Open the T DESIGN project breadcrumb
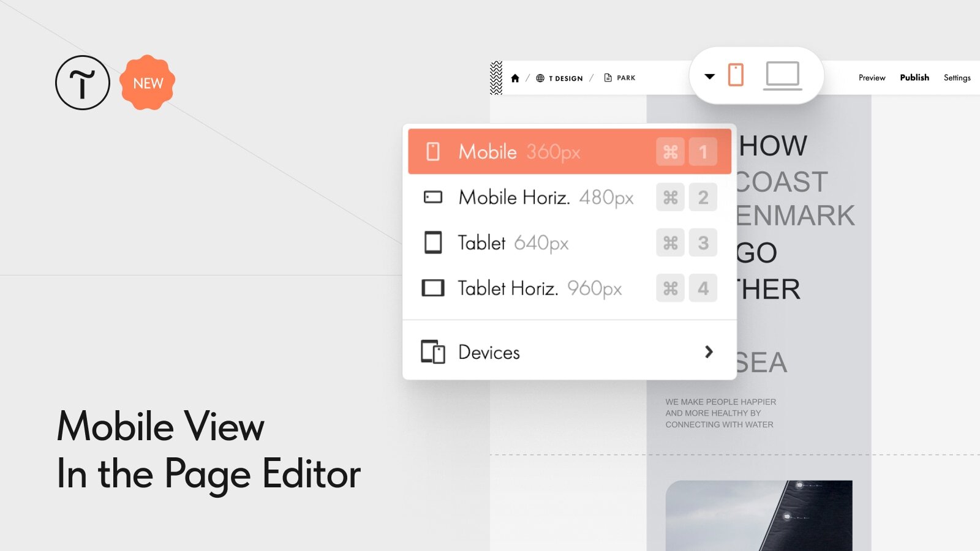 (x=565, y=78)
